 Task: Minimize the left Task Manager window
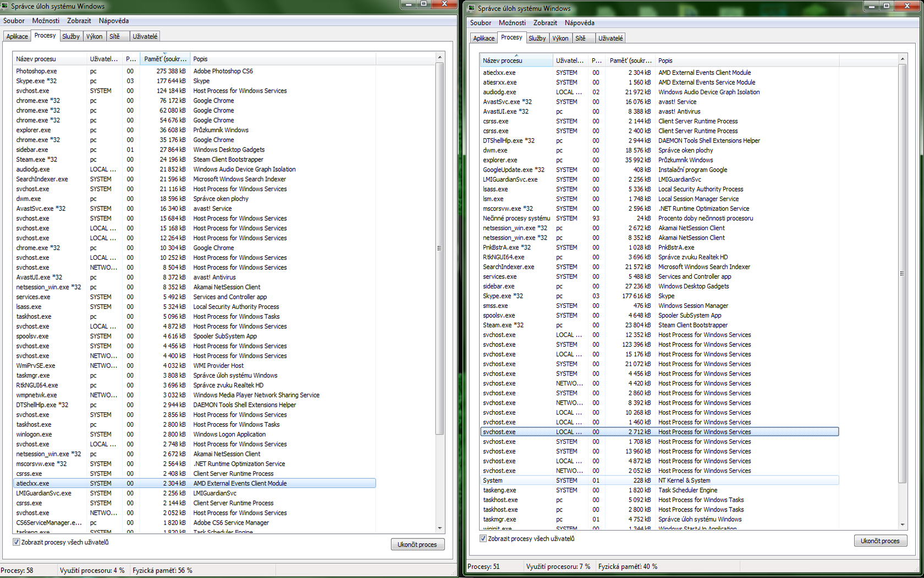click(x=408, y=4)
